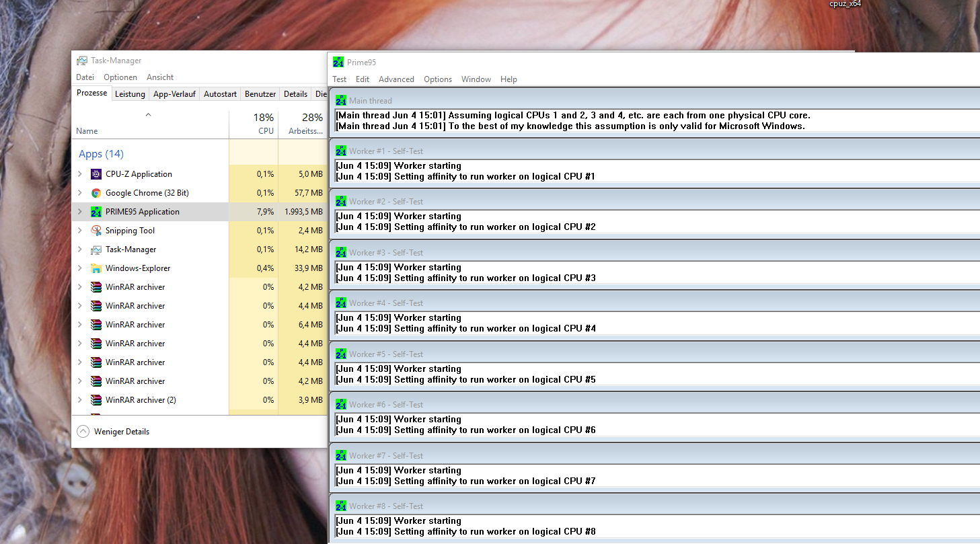This screenshot has width=980, height=544.
Task: Expand the Windows-Explorer process row
Action: (x=80, y=268)
